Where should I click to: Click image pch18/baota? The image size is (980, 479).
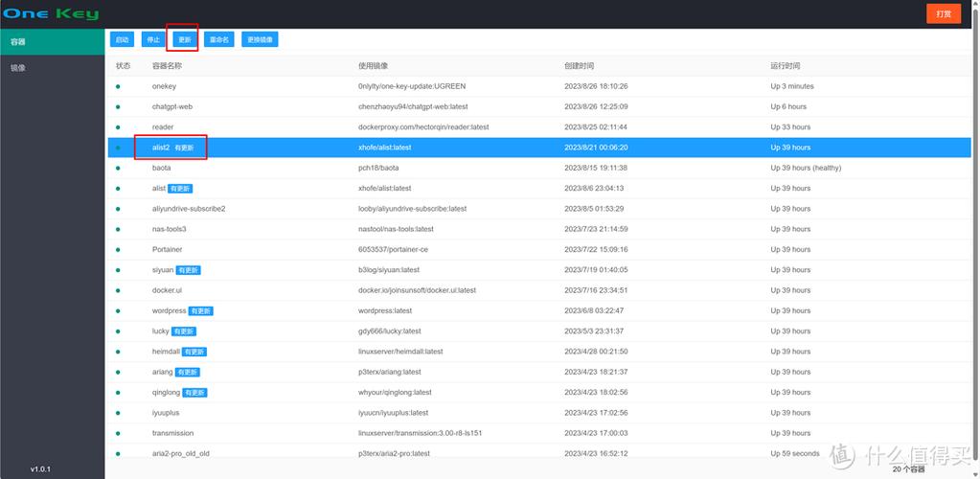[378, 169]
